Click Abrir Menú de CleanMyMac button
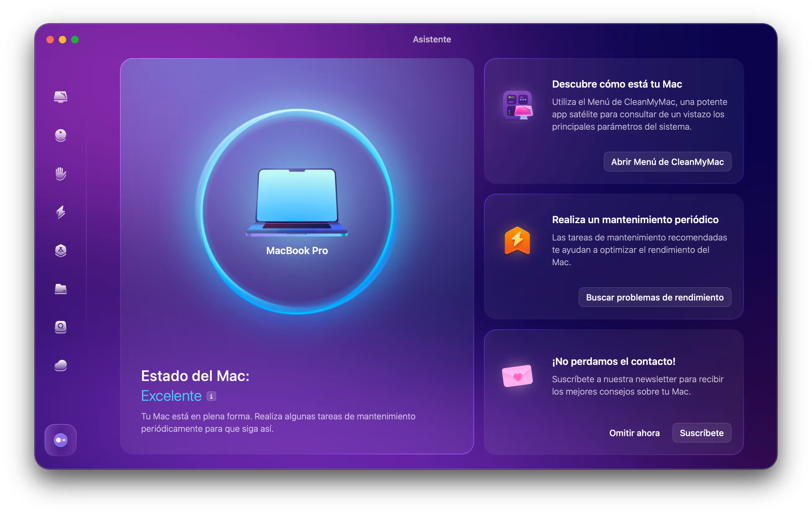Screen dimensions: 812x515 pos(667,162)
